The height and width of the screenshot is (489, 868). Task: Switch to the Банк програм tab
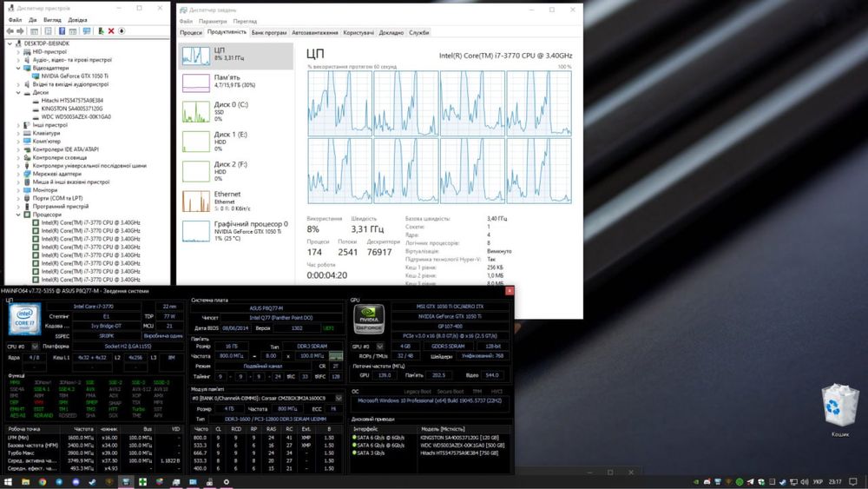pos(269,33)
